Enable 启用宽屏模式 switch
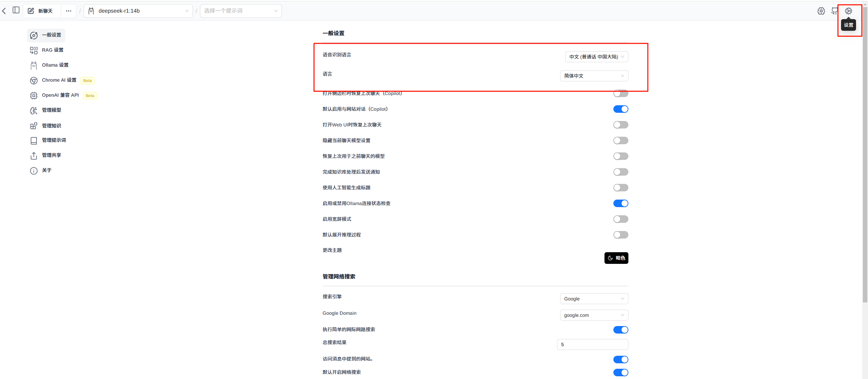 pos(621,219)
